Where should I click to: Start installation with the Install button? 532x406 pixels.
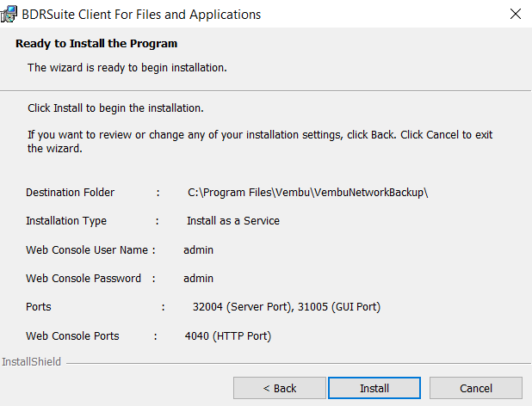pos(374,388)
